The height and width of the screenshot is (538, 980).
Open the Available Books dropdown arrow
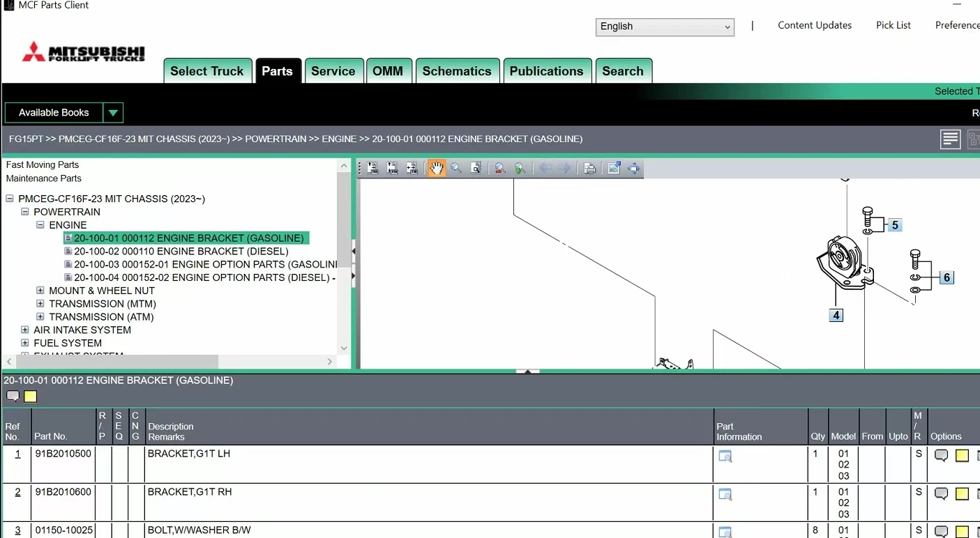[113, 113]
